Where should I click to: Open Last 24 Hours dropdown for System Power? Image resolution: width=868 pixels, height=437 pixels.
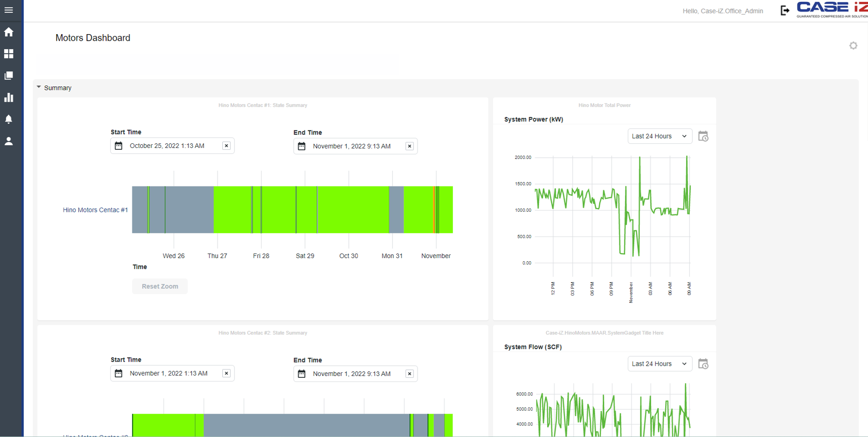click(660, 136)
